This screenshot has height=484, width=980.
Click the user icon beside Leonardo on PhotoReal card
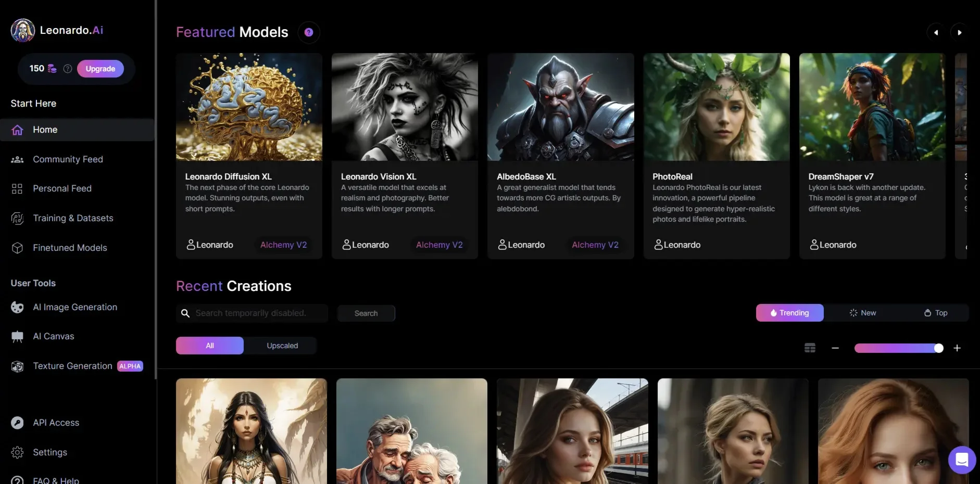click(x=658, y=245)
